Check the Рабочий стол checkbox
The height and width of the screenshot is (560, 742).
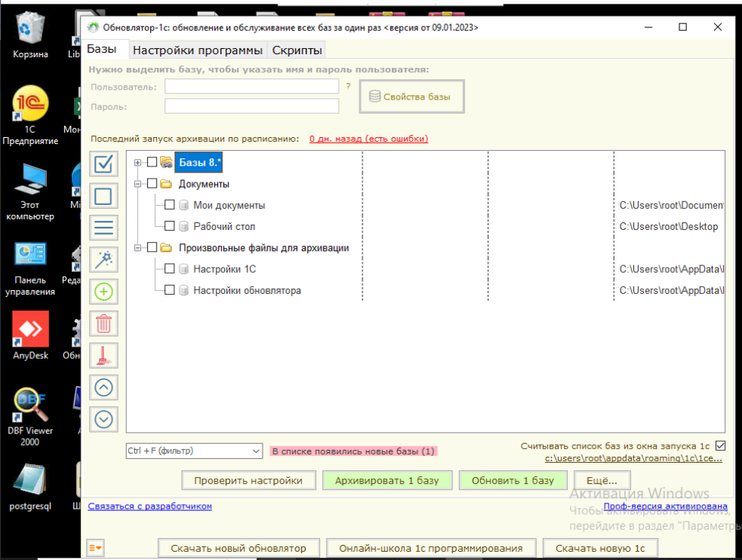[170, 226]
